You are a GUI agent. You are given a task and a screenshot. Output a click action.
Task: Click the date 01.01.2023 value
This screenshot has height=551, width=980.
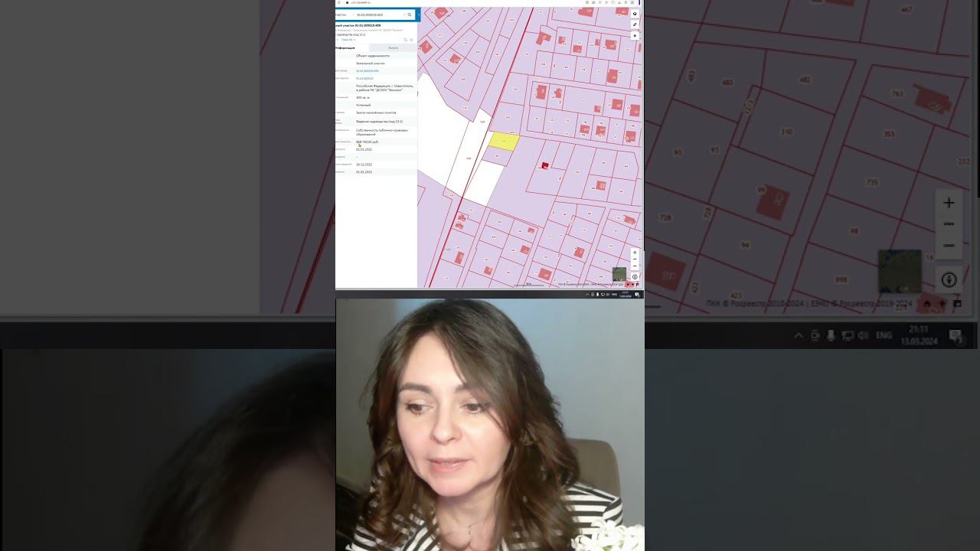[364, 172]
